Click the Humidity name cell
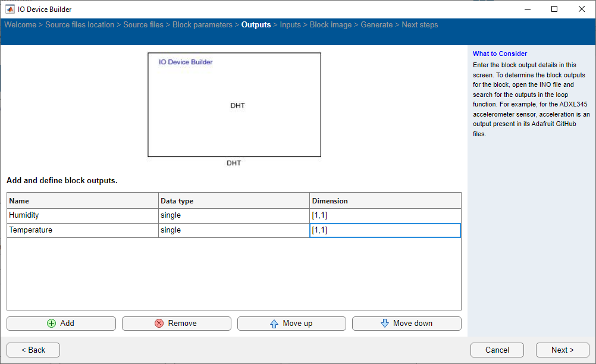The width and height of the screenshot is (596, 364). [82, 215]
